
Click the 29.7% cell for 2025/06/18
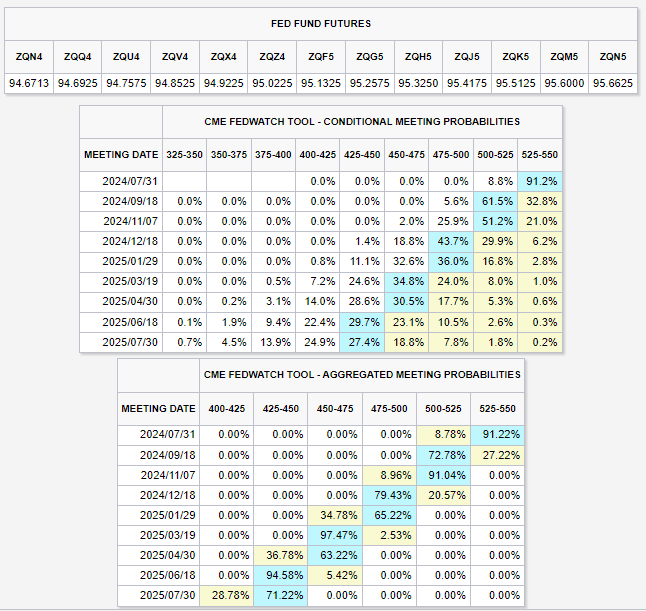click(362, 320)
